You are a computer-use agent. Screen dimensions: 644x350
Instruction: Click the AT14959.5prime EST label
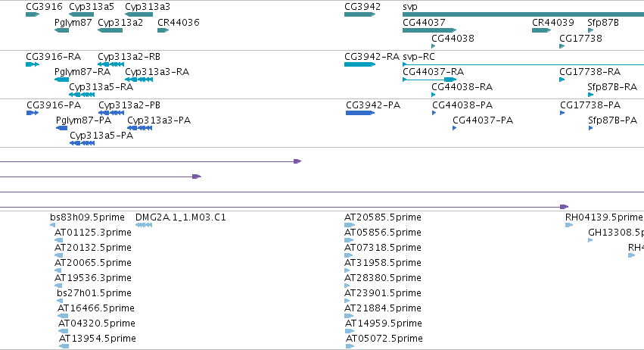click(384, 323)
